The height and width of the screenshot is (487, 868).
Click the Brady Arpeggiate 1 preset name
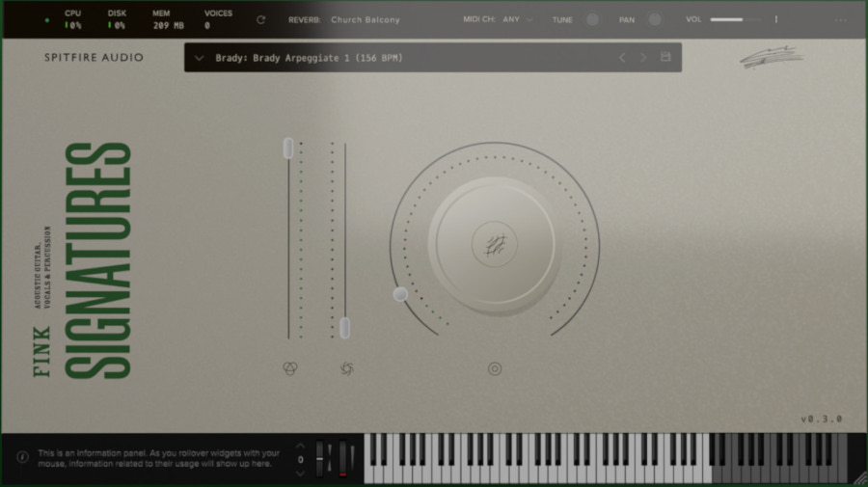[309, 58]
